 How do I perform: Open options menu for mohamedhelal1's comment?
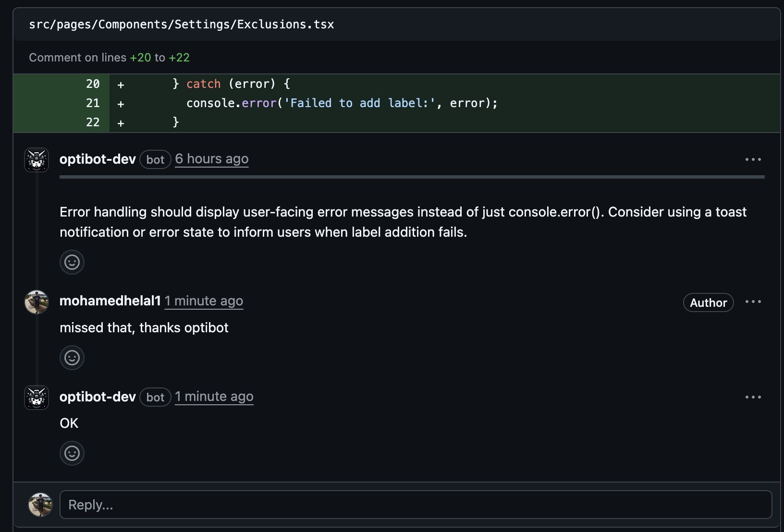(753, 302)
